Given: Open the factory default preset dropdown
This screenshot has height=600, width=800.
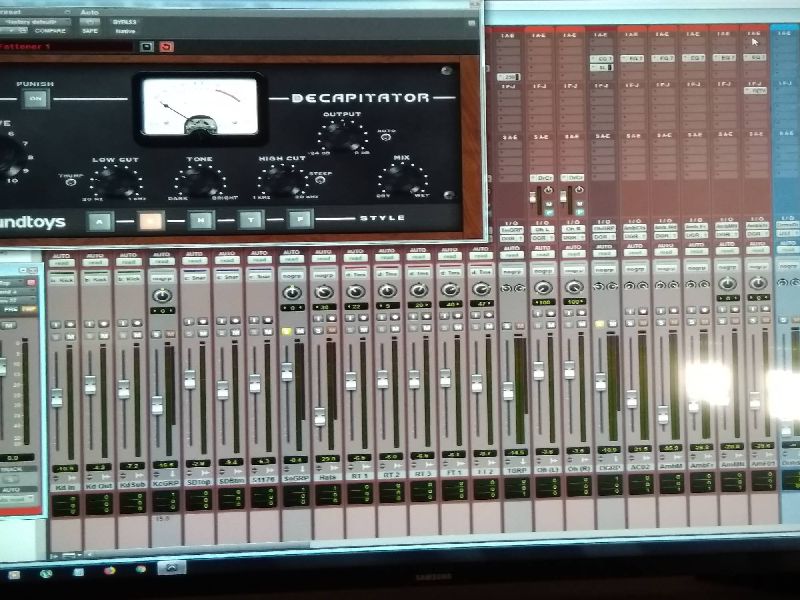Looking at the screenshot, I should coord(35,22).
